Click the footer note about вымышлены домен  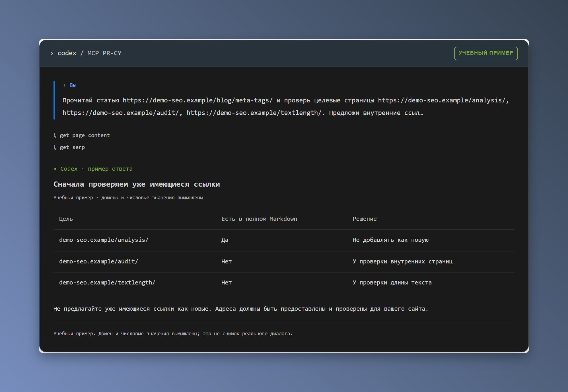[173, 334]
